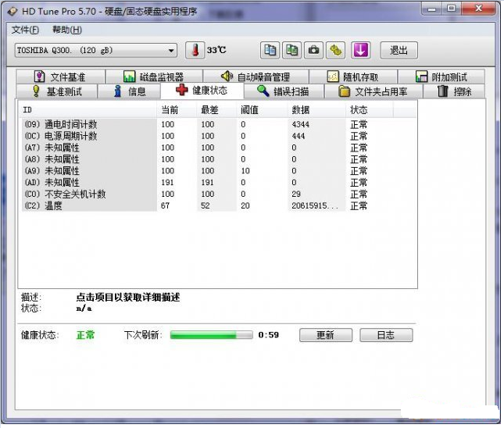Click the purple download arrow icon
This screenshot has width=504, height=428.
pos(360,50)
